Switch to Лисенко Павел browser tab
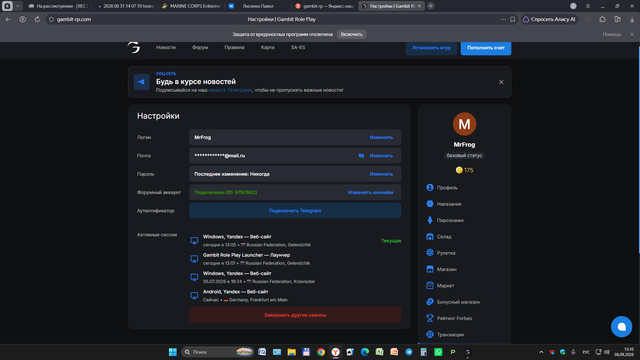 click(x=258, y=6)
